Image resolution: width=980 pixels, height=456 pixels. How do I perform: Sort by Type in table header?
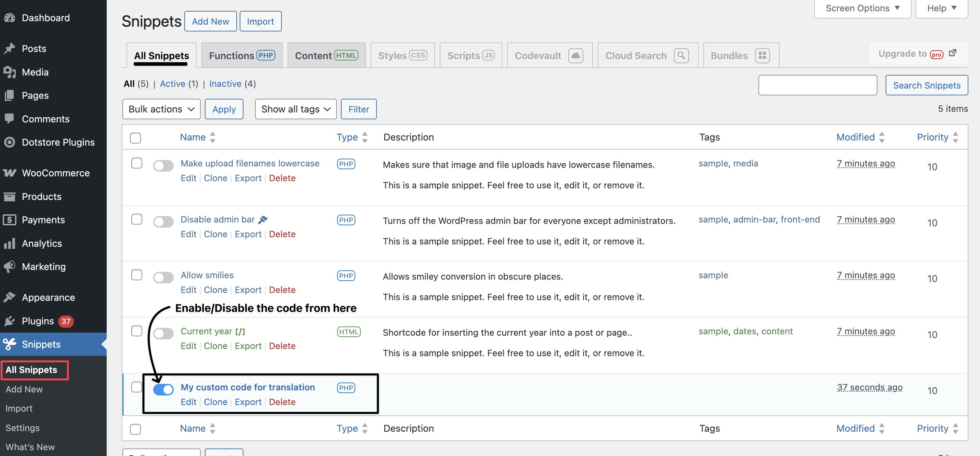pos(352,137)
